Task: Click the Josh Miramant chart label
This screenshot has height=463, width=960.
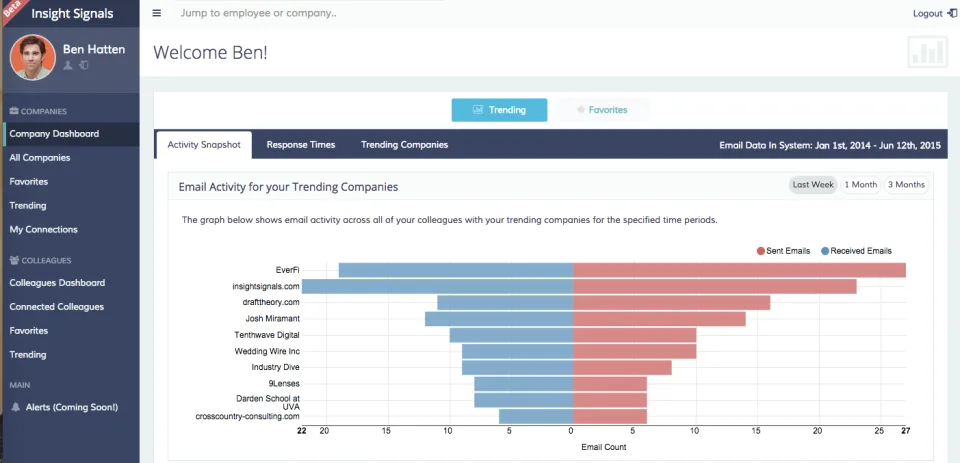Action: tap(272, 318)
